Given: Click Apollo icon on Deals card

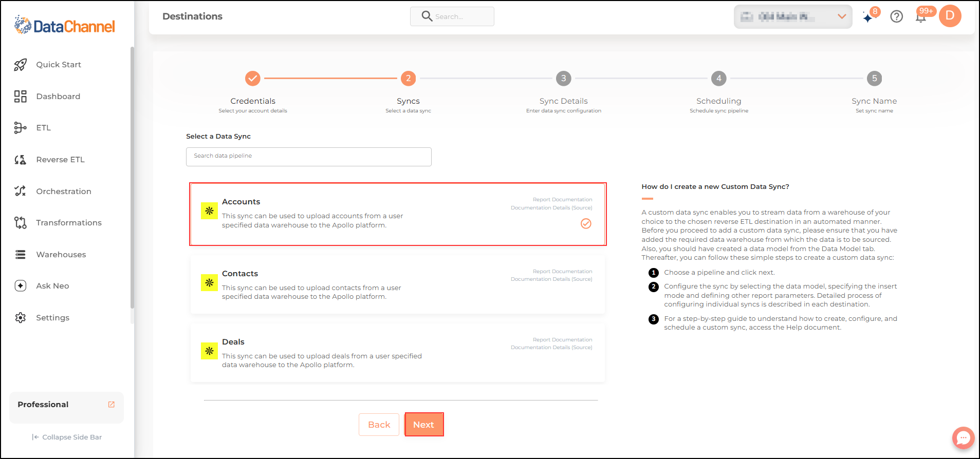Looking at the screenshot, I should pyautogui.click(x=209, y=351).
